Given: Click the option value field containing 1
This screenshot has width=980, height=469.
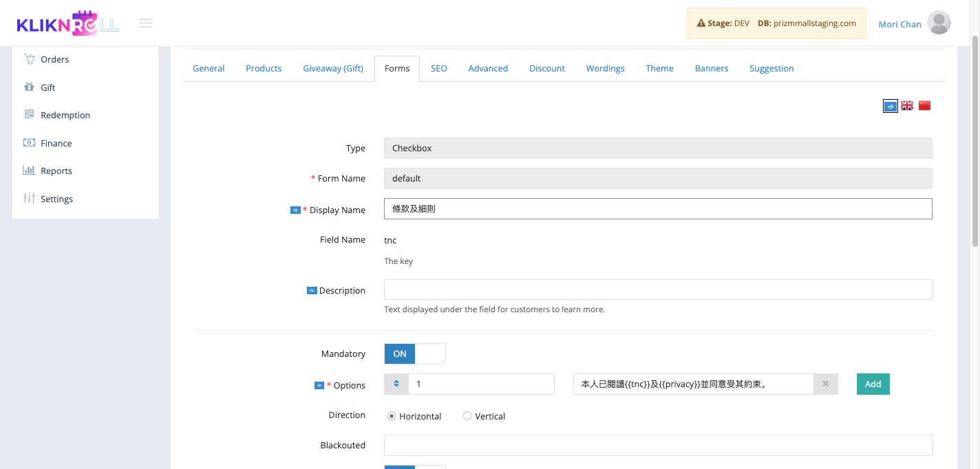Looking at the screenshot, I should coord(481,384).
